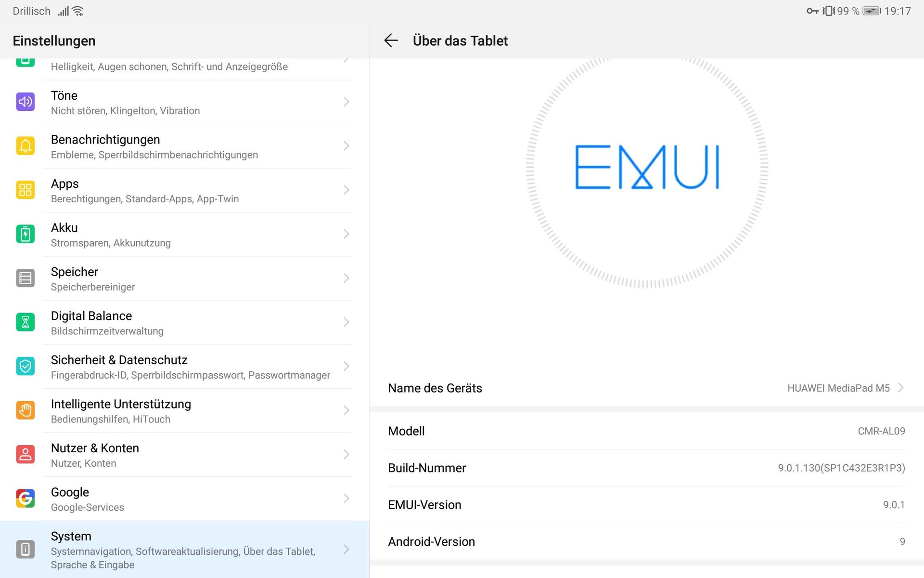The height and width of the screenshot is (578, 924).
Task: Edit the Name des Geräts entry
Action: pyautogui.click(x=646, y=388)
